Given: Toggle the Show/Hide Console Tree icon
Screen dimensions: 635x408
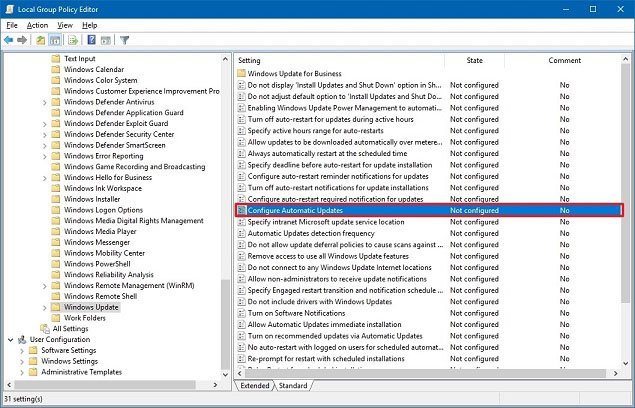Looking at the screenshot, I should [x=56, y=41].
